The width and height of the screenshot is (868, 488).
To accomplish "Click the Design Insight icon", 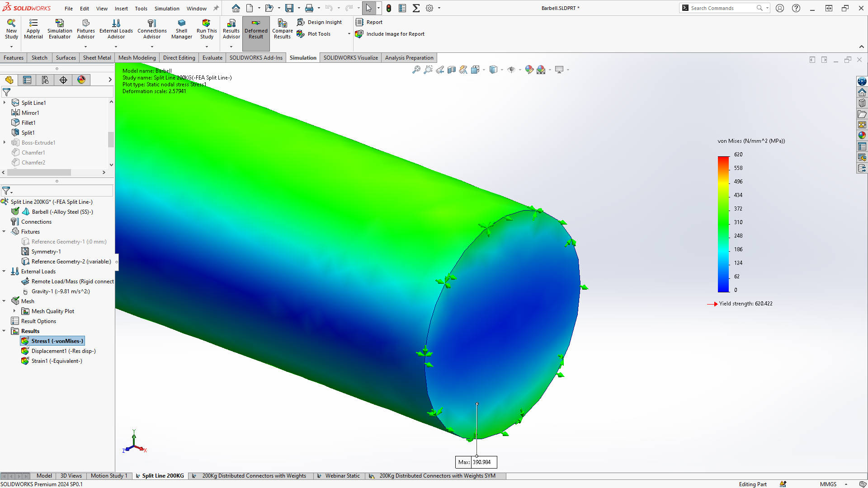I will tap(301, 22).
